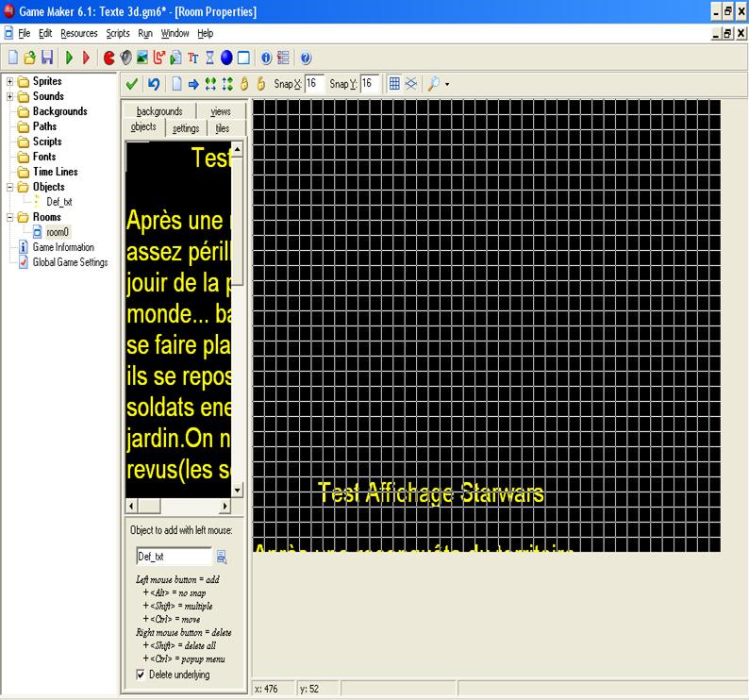Add a font resource
The height and width of the screenshot is (700, 749).
tap(193, 58)
